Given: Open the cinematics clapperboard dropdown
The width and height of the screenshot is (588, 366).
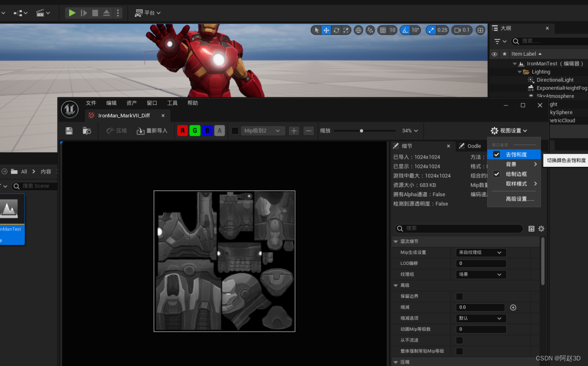Looking at the screenshot, I should click(44, 13).
